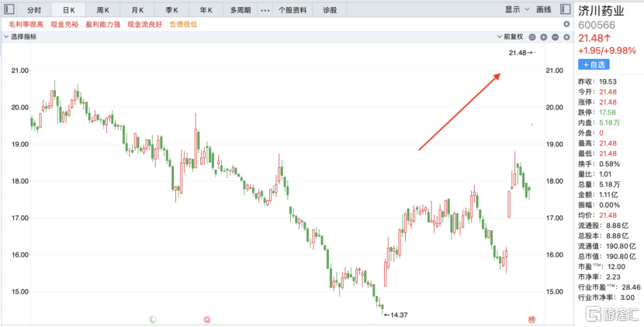Switch to the 周K weekly tab
This screenshot has height=327, width=644.
[103, 10]
